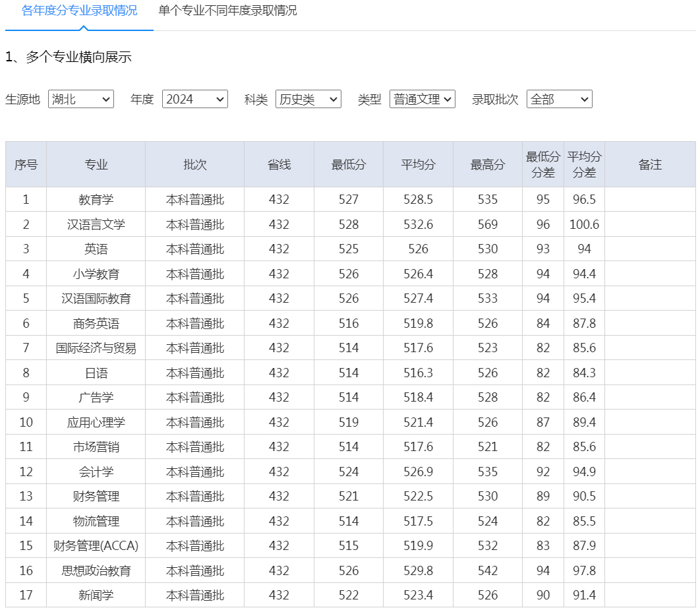Click the 516 lowest score for 商务英语
Screen dimensions: 700x612
(x=349, y=323)
